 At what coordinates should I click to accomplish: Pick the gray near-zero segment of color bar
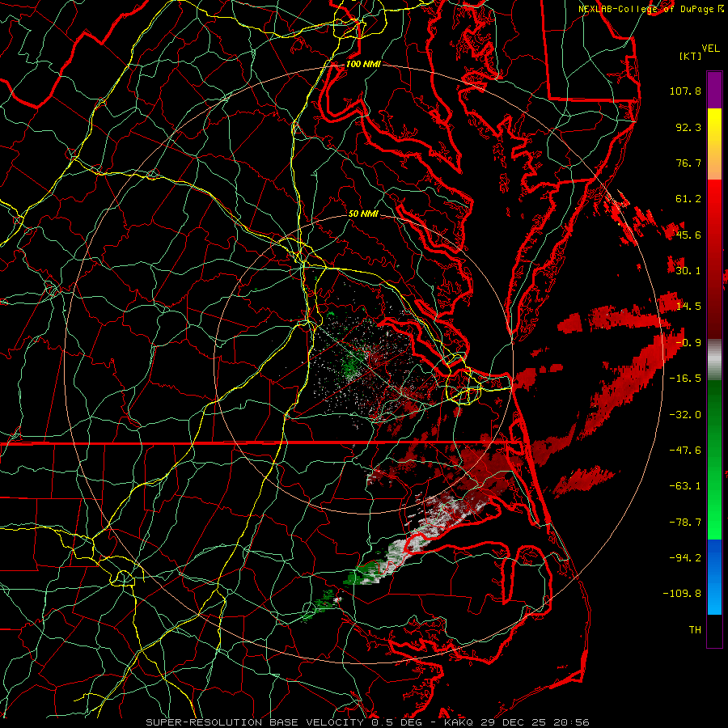pos(714,359)
